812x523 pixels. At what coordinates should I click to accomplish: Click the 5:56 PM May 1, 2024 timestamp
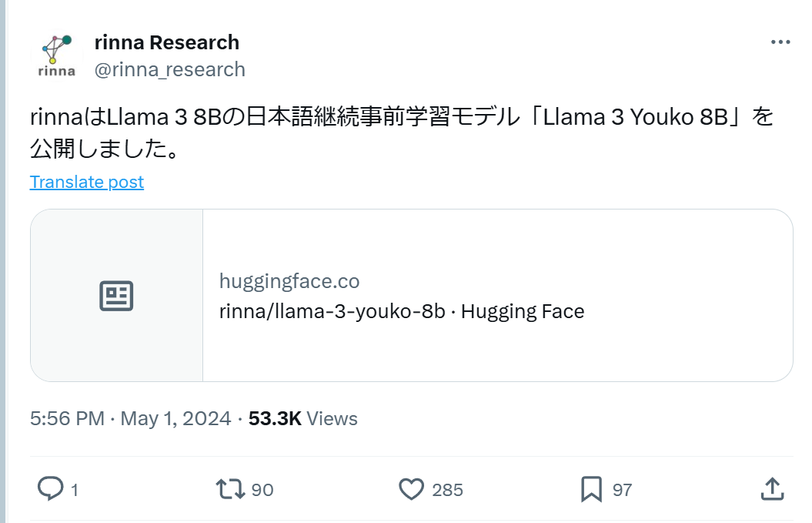pos(130,418)
